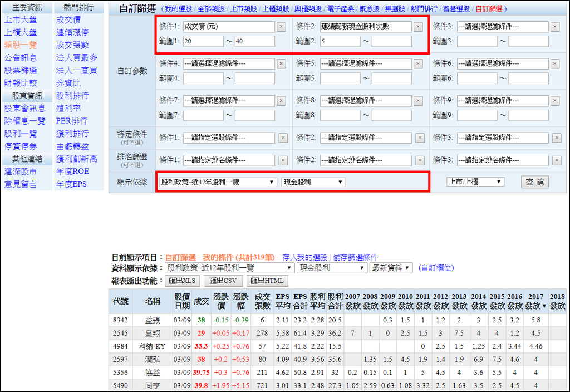Clear condition 4 with its × button
Image resolution: width=570 pixels, height=392 pixels.
click(x=281, y=63)
